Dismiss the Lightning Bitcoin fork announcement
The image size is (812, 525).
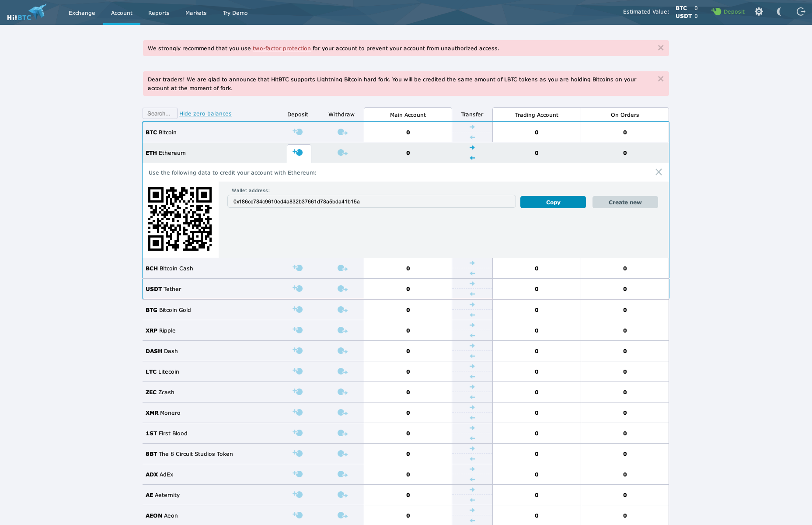661,79
